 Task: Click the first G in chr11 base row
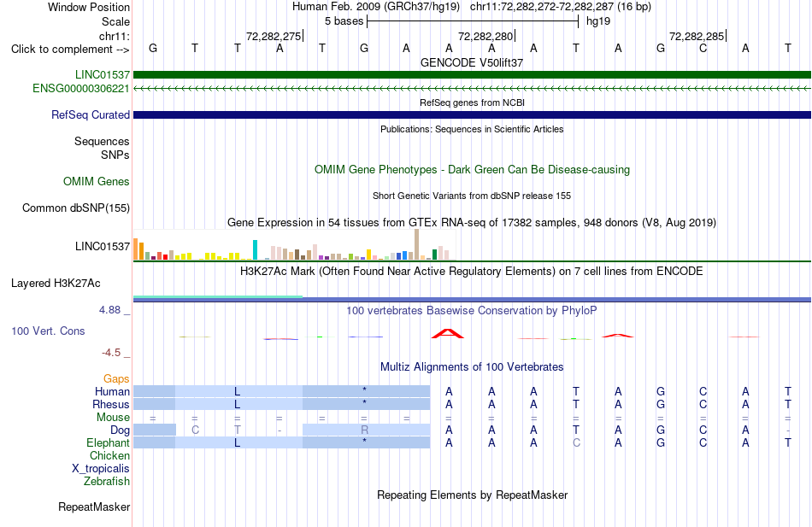click(x=153, y=48)
